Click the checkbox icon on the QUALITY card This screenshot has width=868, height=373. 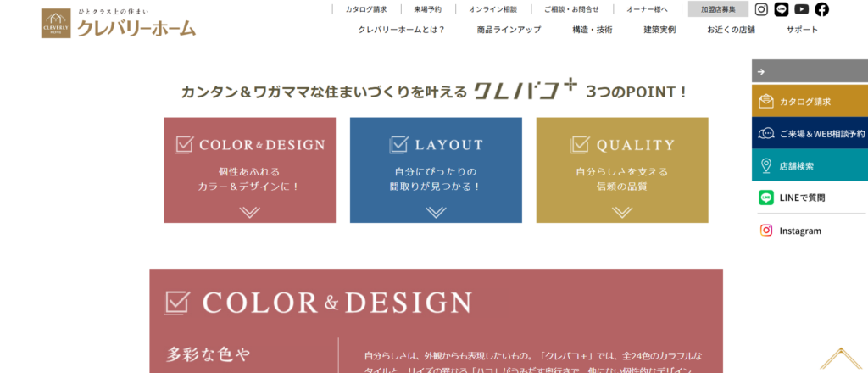(580, 145)
